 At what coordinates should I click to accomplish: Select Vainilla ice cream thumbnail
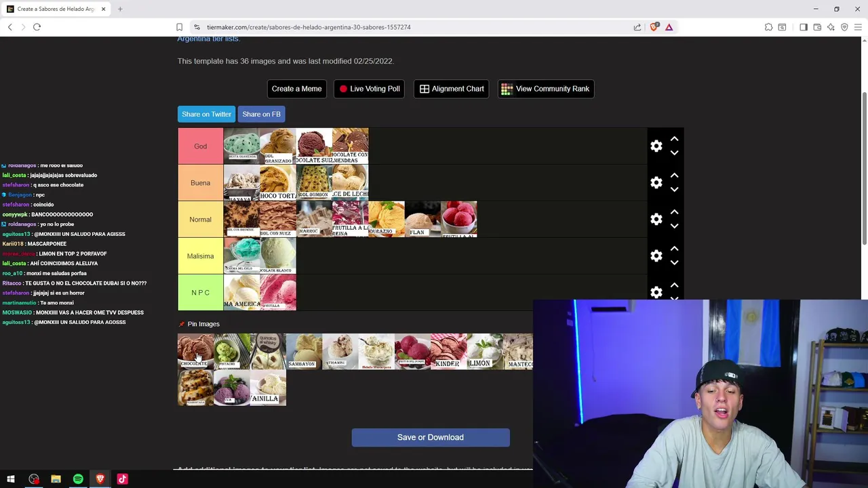[268, 388]
